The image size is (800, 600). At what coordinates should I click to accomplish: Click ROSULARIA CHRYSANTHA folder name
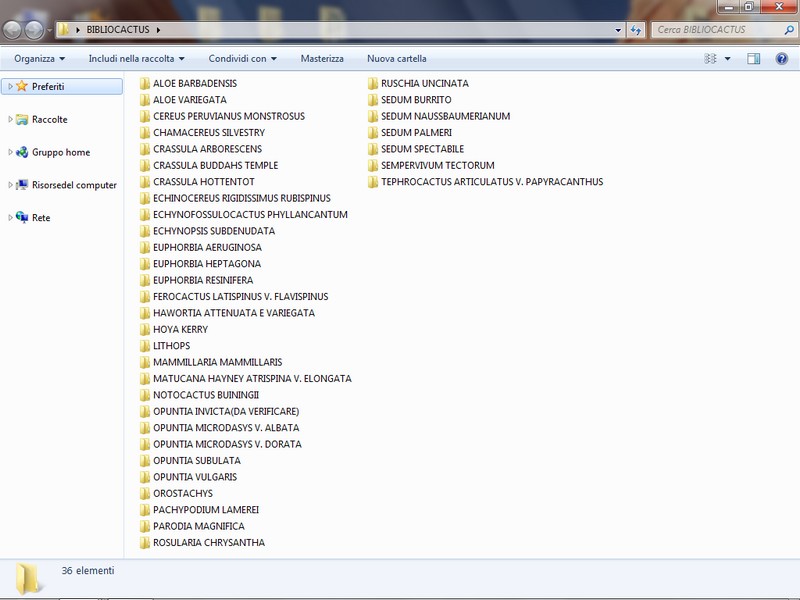[209, 542]
